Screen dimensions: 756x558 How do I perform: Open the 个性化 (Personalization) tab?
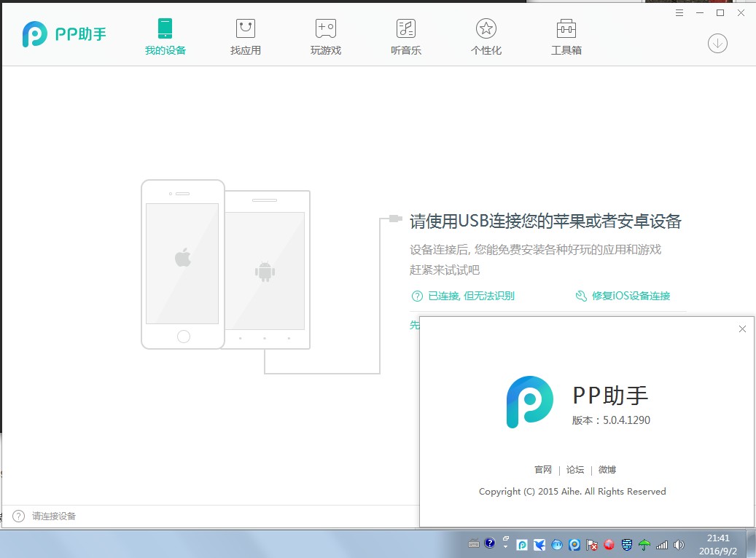486,37
